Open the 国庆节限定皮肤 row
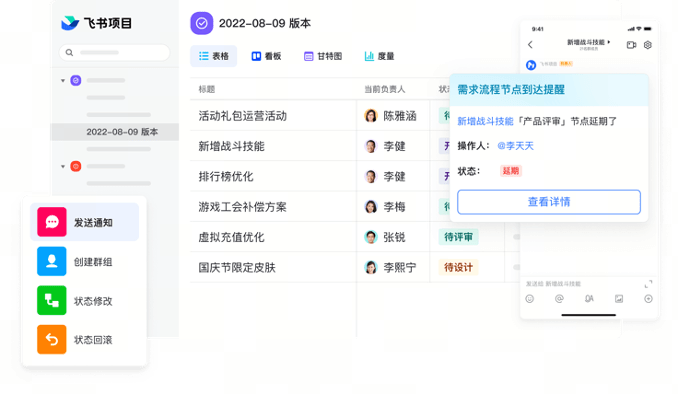 coord(237,267)
